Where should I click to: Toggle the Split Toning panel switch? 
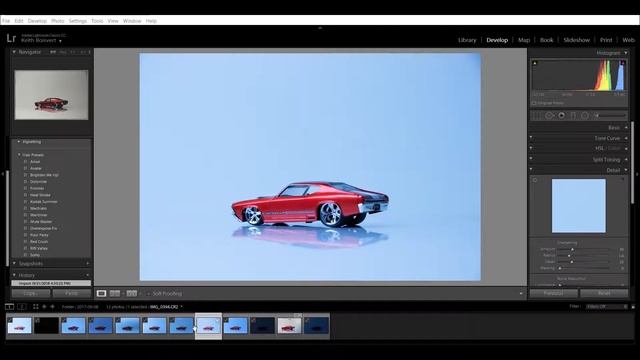531,159
